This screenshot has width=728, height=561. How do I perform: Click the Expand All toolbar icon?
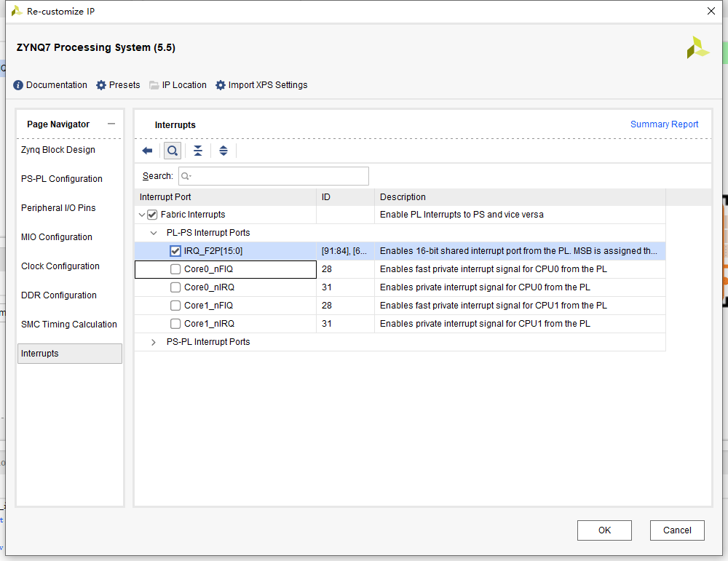[223, 151]
